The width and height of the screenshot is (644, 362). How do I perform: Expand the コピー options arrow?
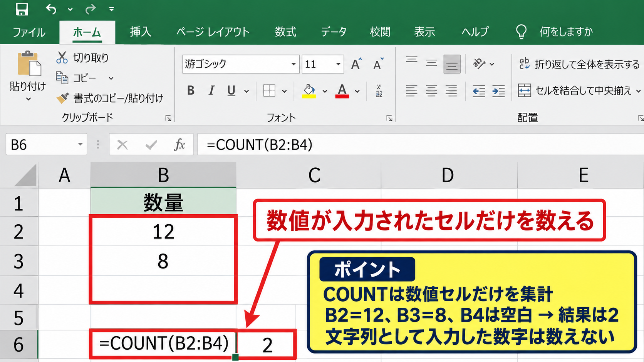tap(111, 78)
